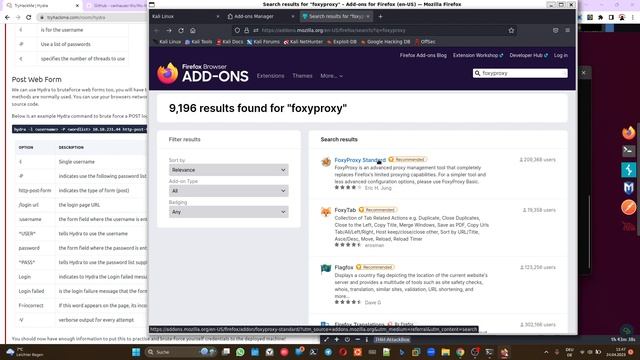Open a new Firefox tab
This screenshot has width=640, height=360.
380,16
